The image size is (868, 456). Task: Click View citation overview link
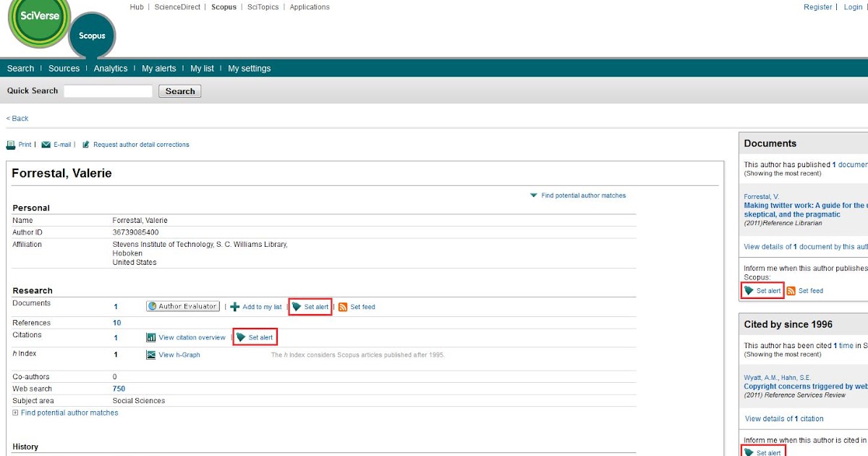192,337
